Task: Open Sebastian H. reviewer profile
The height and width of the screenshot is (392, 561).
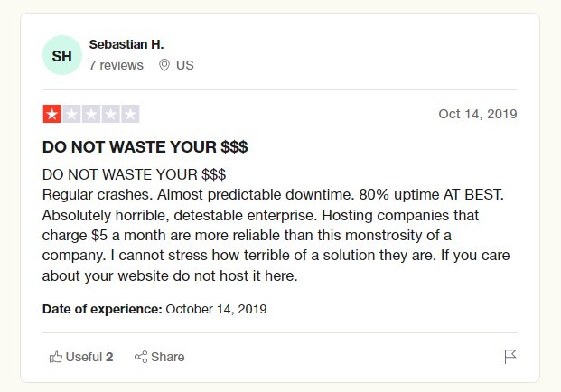Action: point(126,44)
